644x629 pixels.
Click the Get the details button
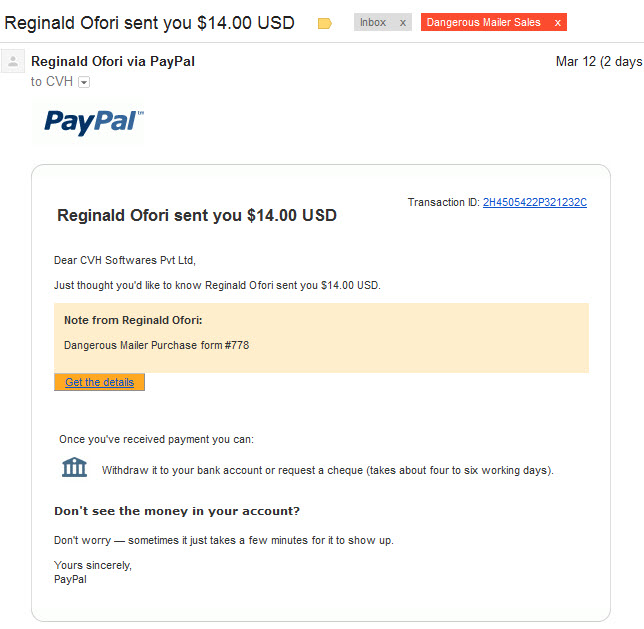(99, 382)
